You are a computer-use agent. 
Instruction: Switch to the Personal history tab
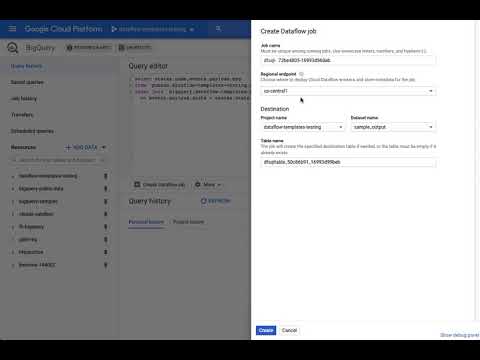coord(146,222)
